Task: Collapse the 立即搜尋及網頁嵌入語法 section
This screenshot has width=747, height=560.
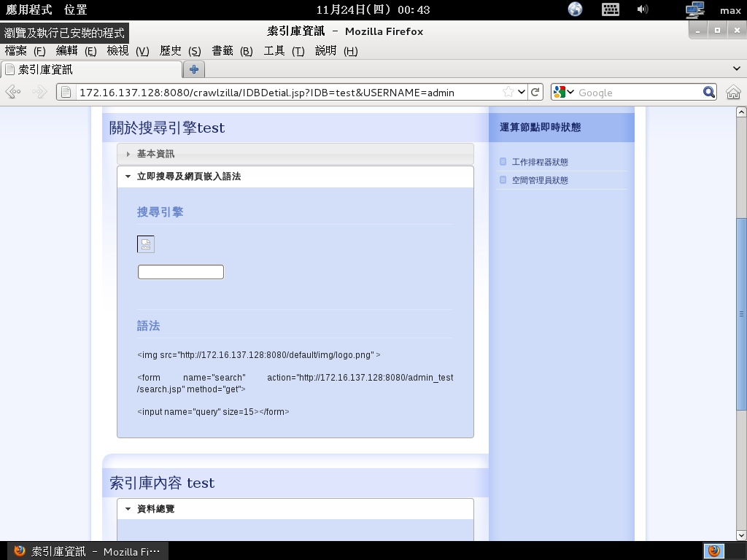Action: 188,176
